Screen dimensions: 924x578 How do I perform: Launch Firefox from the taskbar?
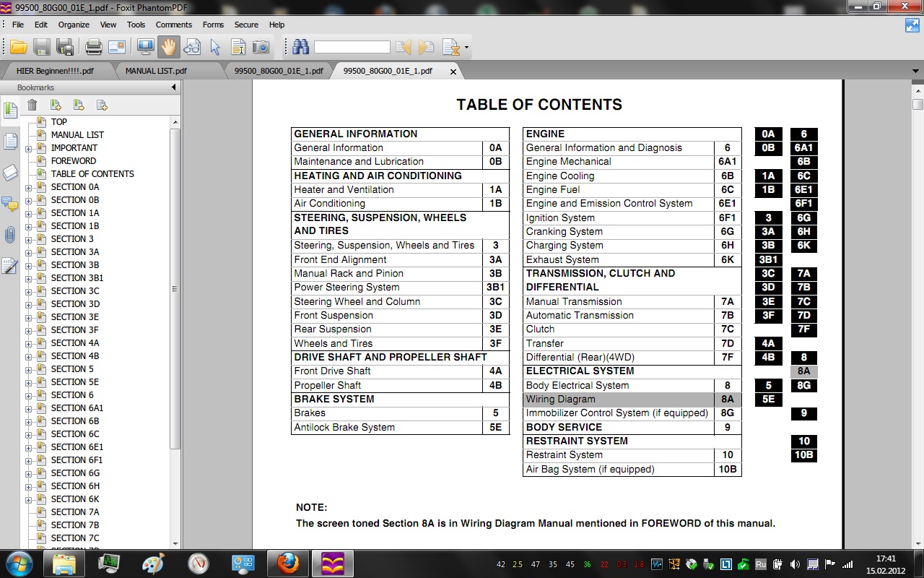point(287,562)
